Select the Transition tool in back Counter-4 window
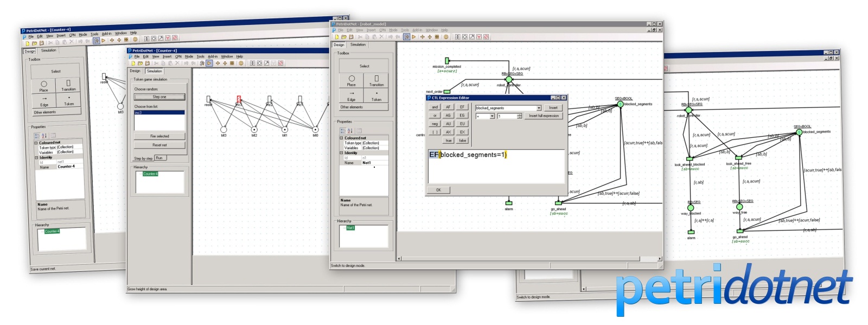Screen dimensions: 868x325 coord(68,85)
